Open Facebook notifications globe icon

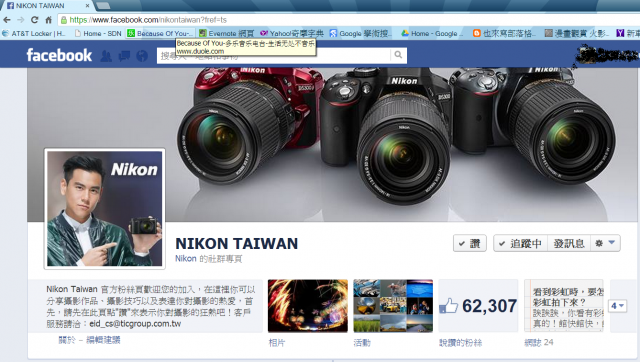[x=142, y=56]
